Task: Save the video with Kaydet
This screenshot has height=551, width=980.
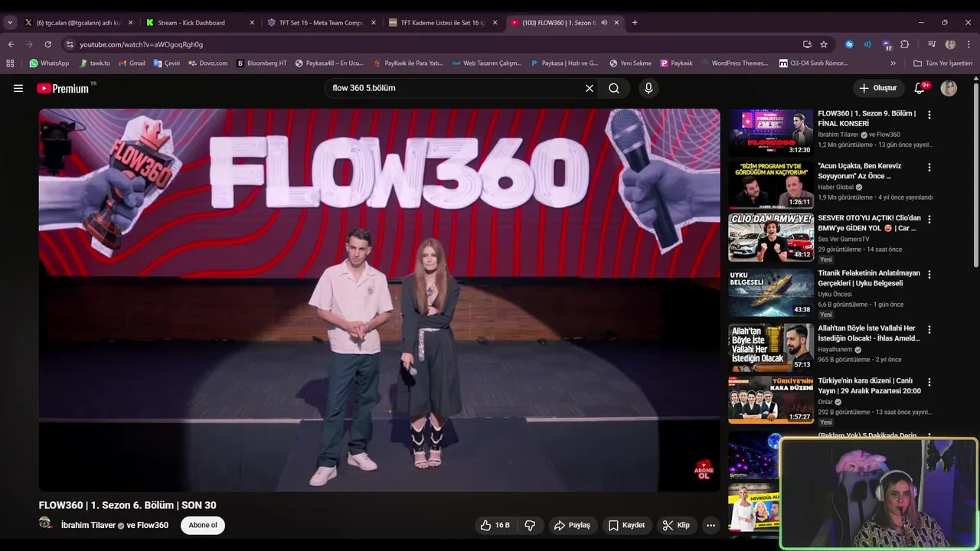Action: click(626, 525)
